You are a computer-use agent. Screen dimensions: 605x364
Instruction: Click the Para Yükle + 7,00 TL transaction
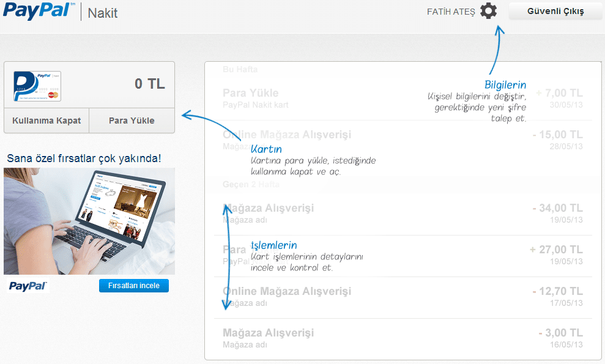pos(403,99)
